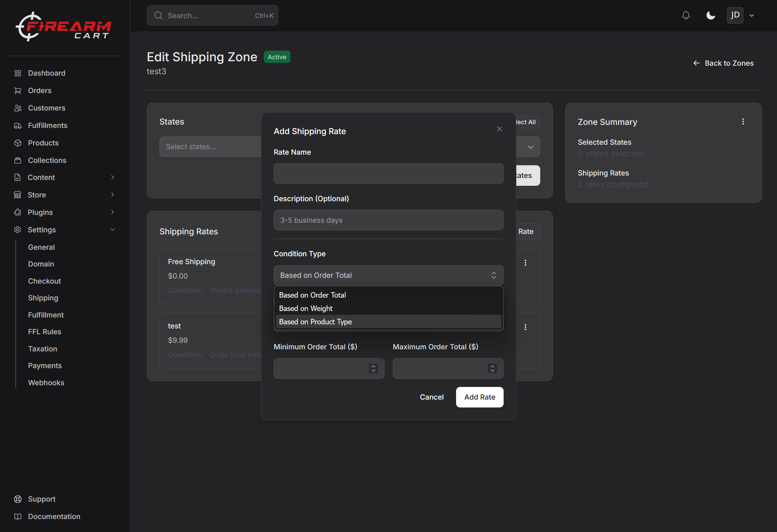Open the notifications bell
Viewport: 777px width, 532px height.
pyautogui.click(x=686, y=15)
